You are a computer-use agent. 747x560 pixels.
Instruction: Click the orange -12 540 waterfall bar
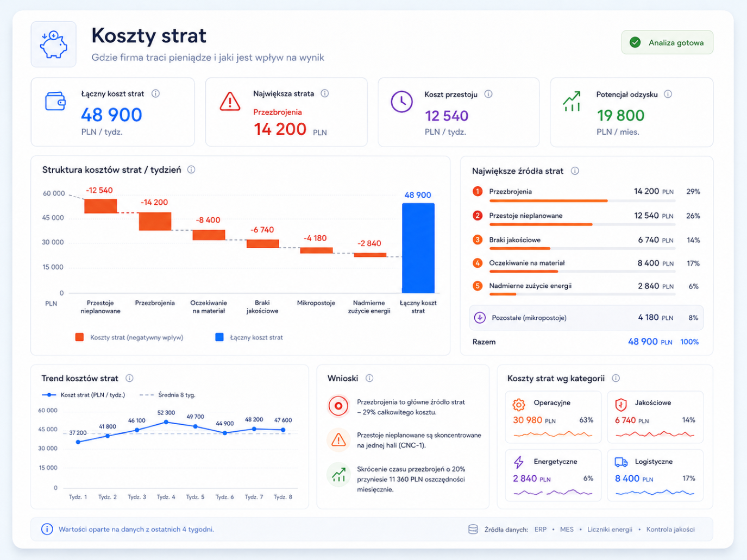pos(101,206)
